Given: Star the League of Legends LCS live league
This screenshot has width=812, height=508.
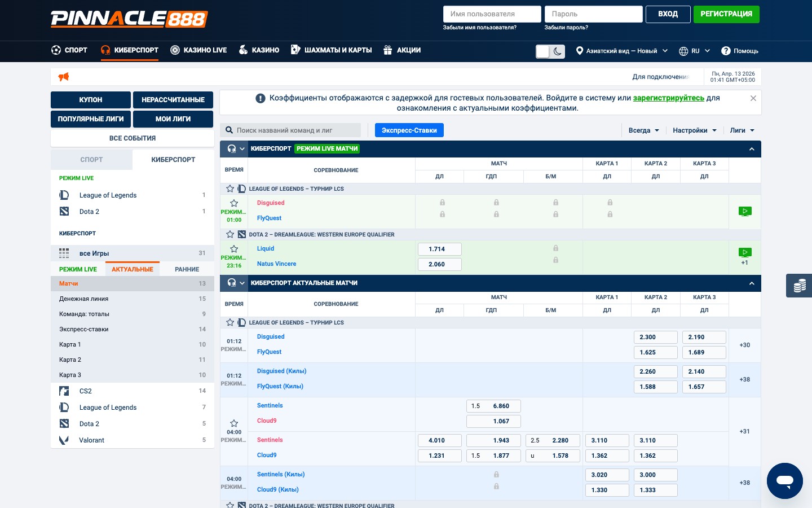Looking at the screenshot, I should (230, 189).
